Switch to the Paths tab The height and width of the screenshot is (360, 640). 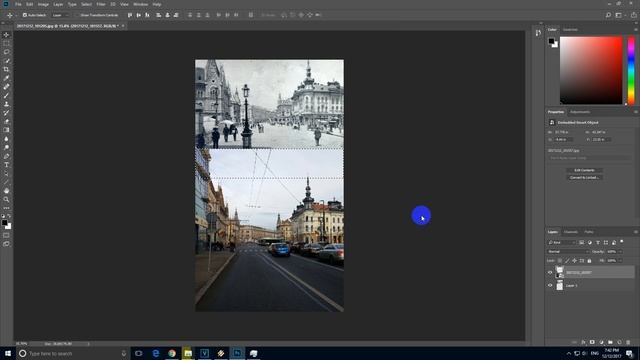[x=589, y=232]
